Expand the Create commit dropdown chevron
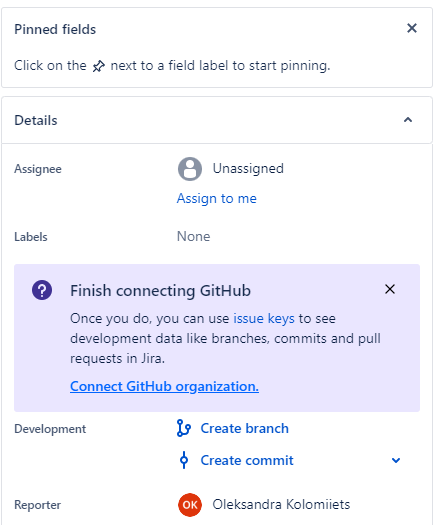This screenshot has width=442, height=525. click(396, 460)
